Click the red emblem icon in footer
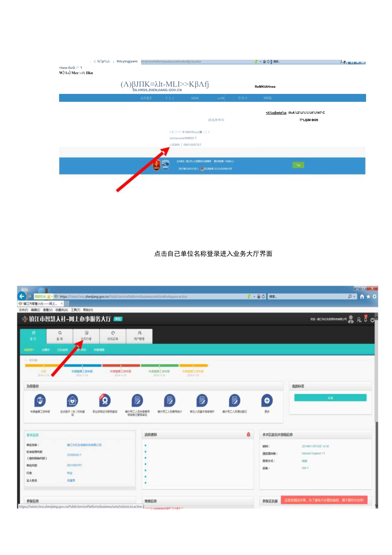 tap(157, 165)
